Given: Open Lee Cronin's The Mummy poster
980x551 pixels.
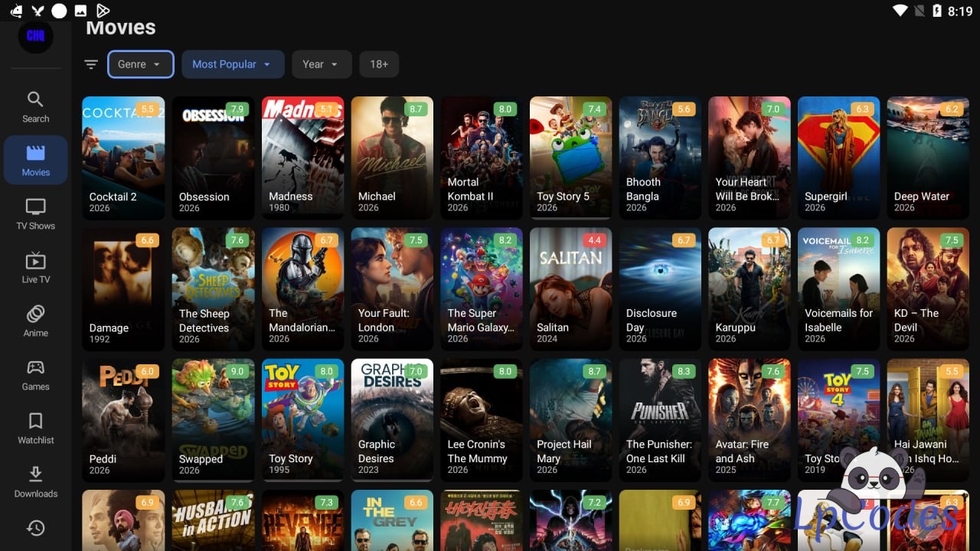Looking at the screenshot, I should click(x=482, y=420).
